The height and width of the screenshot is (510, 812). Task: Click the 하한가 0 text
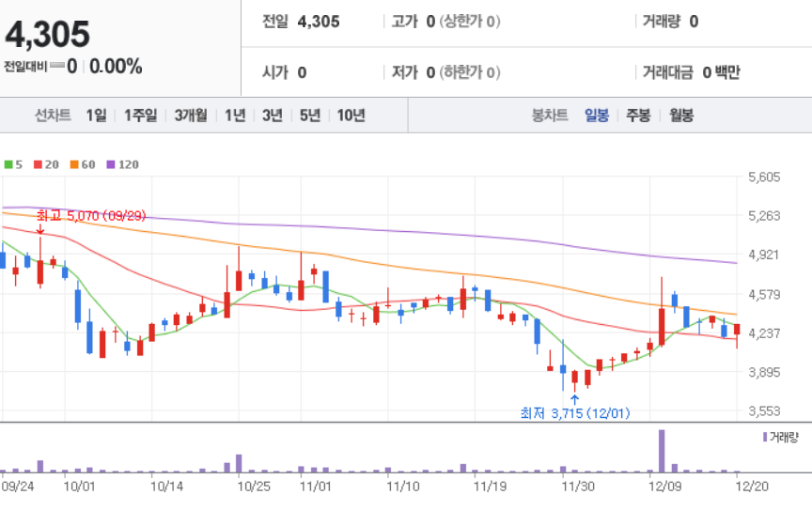pos(470,72)
